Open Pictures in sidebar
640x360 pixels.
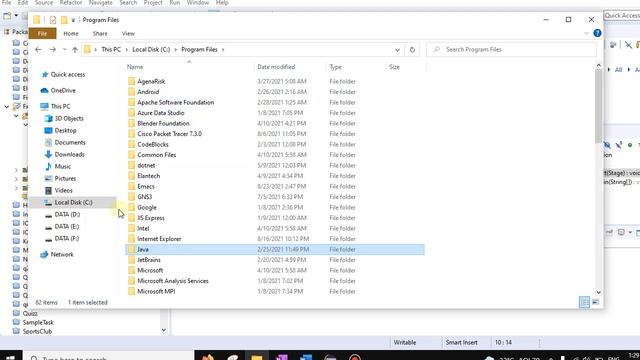tap(60, 178)
